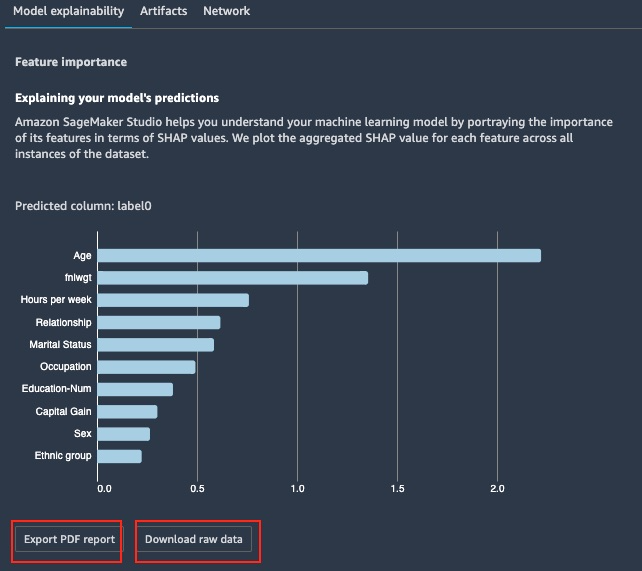Select the Occupation bar in chart

pyautogui.click(x=147, y=367)
